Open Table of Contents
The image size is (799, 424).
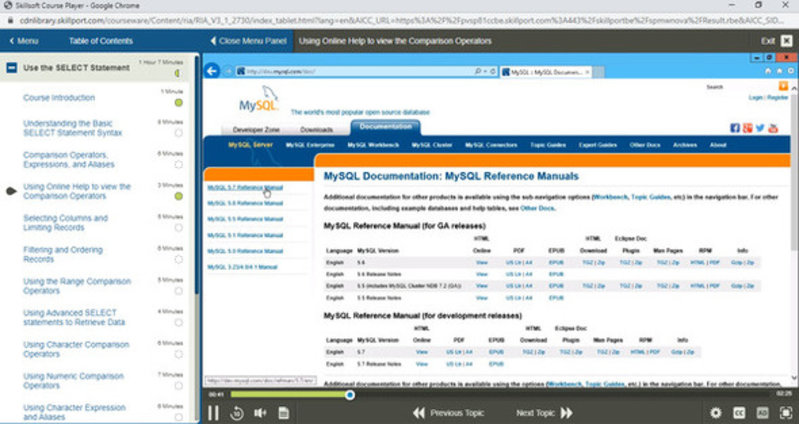tap(101, 41)
